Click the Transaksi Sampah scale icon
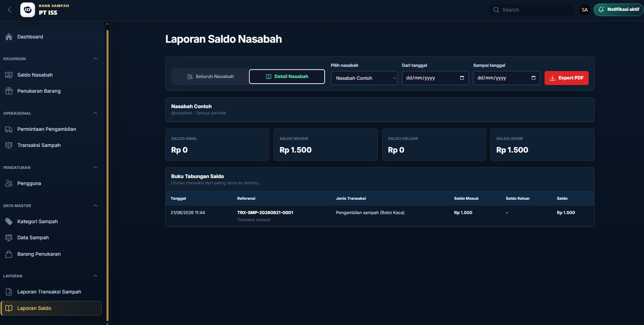 coord(9,145)
